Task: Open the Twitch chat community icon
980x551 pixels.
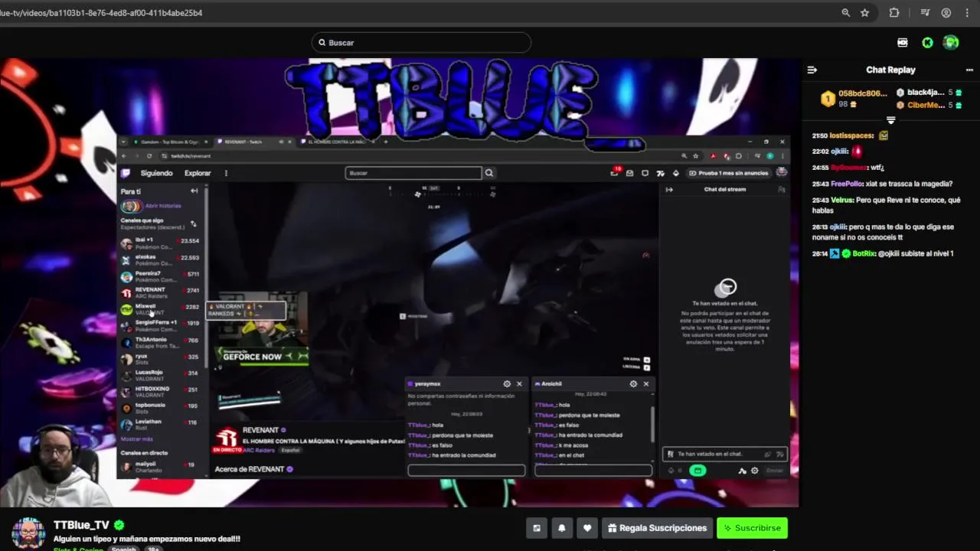Action: click(x=781, y=190)
